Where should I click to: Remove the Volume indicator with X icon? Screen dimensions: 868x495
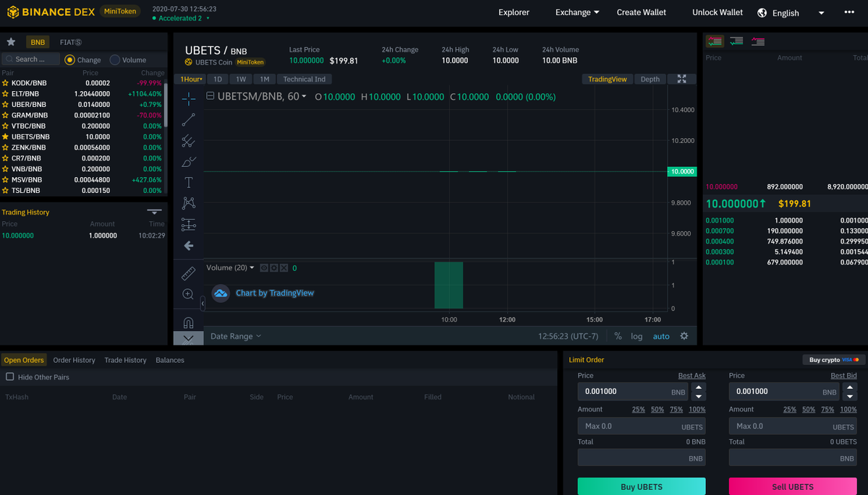click(x=284, y=268)
